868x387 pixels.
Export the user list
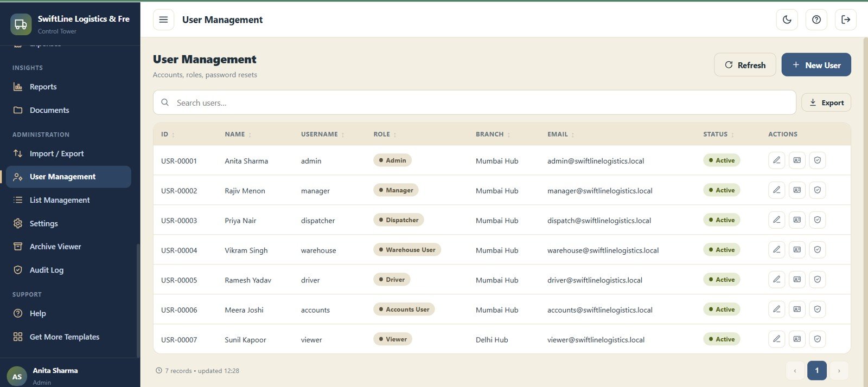pos(826,102)
